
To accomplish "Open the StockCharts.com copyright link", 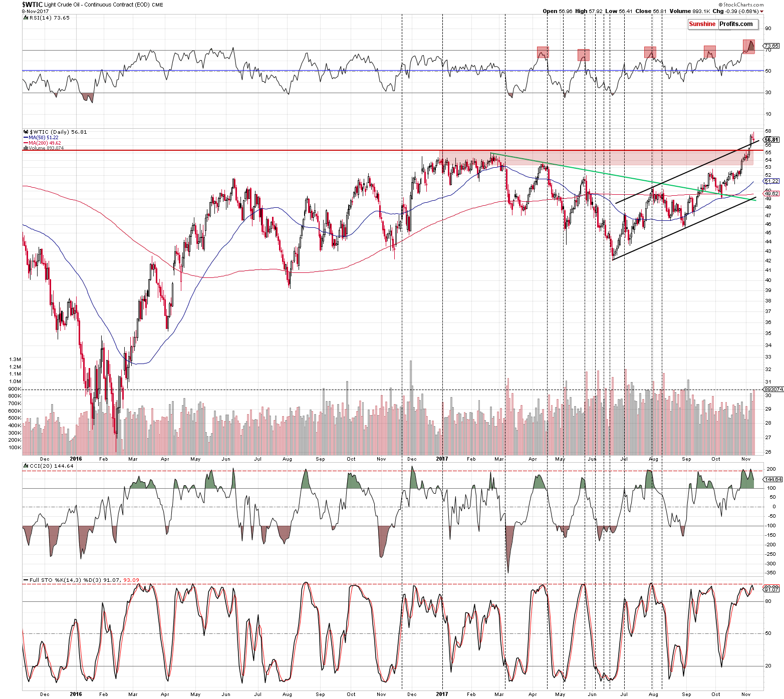I will pos(741,5).
